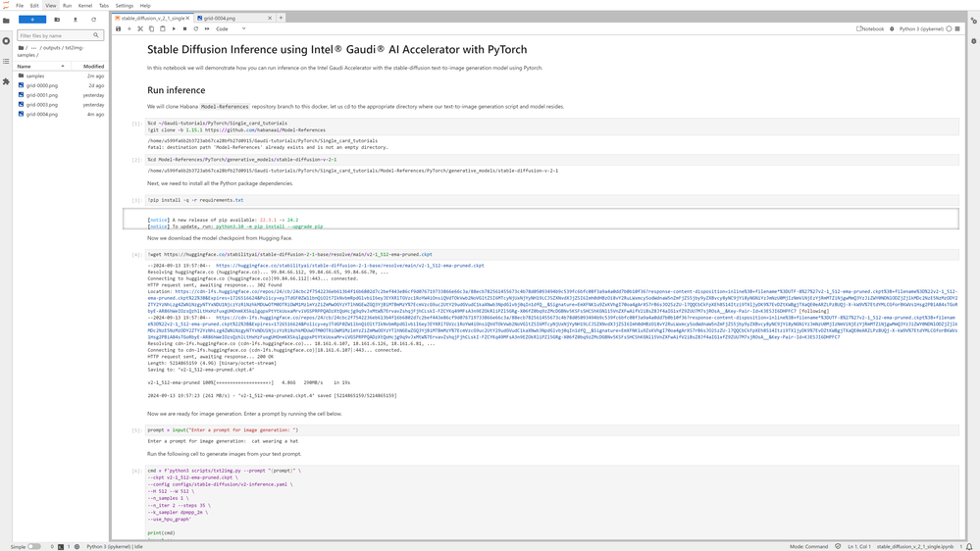Toggle the Simple mode switch
The width and height of the screenshot is (980, 551).
point(33,547)
